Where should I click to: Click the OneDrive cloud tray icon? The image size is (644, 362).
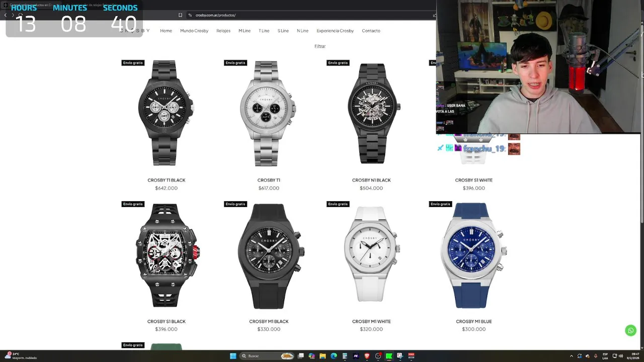[x=588, y=356]
